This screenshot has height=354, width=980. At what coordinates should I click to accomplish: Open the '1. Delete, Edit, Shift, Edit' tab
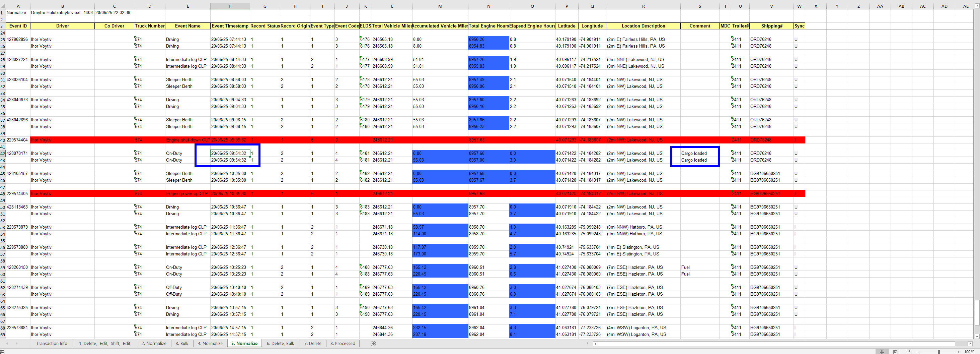(104, 343)
